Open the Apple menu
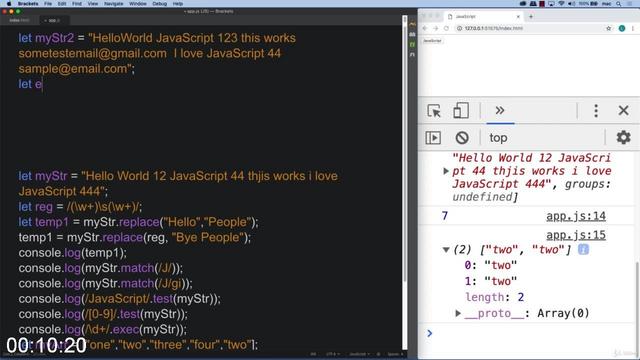The height and width of the screenshot is (360, 640). tap(9, 4)
